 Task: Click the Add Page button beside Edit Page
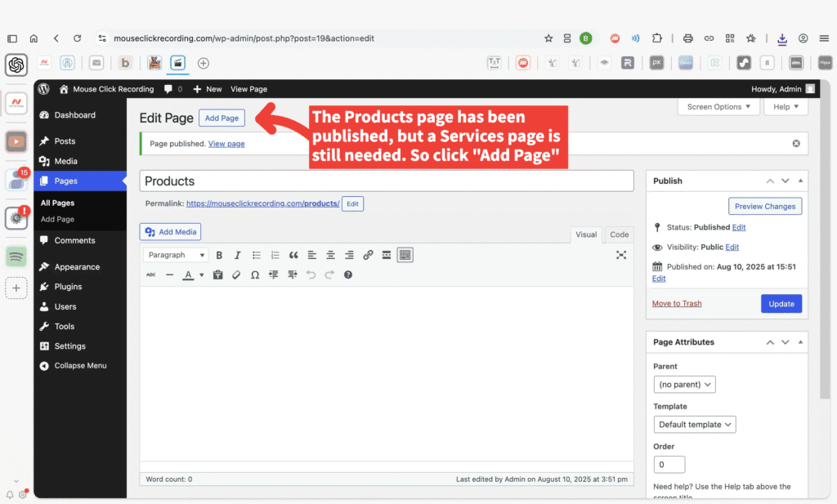(222, 118)
